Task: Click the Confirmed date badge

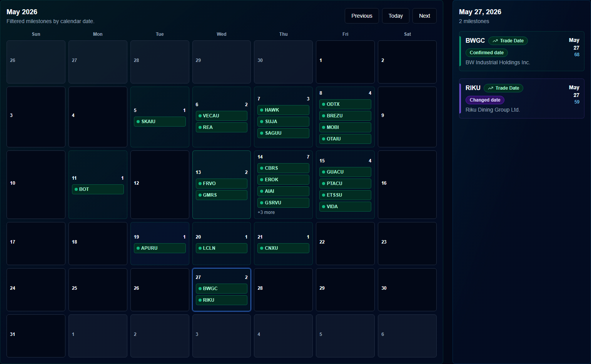Action: coord(487,53)
